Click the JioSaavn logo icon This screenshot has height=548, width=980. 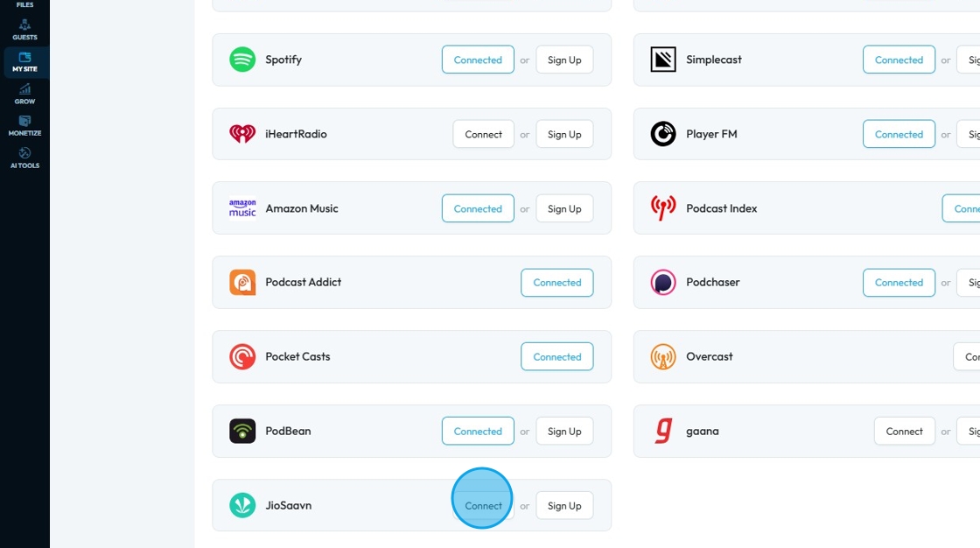(x=242, y=505)
